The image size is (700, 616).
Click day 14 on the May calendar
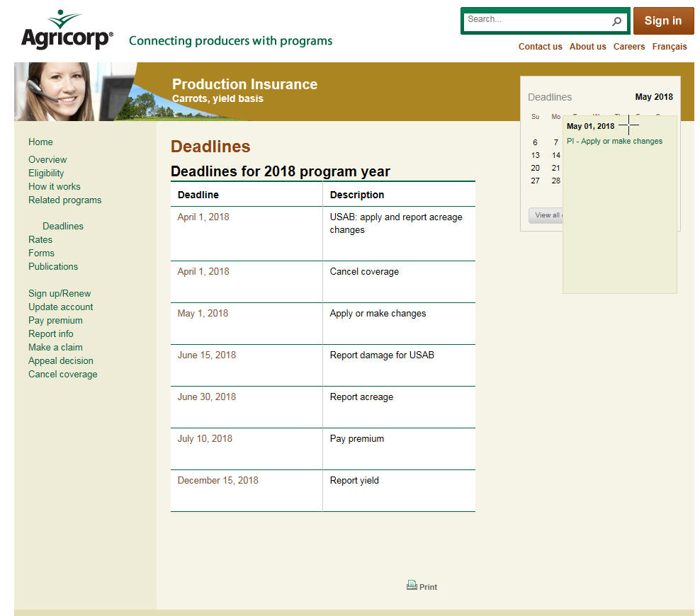pyautogui.click(x=555, y=155)
